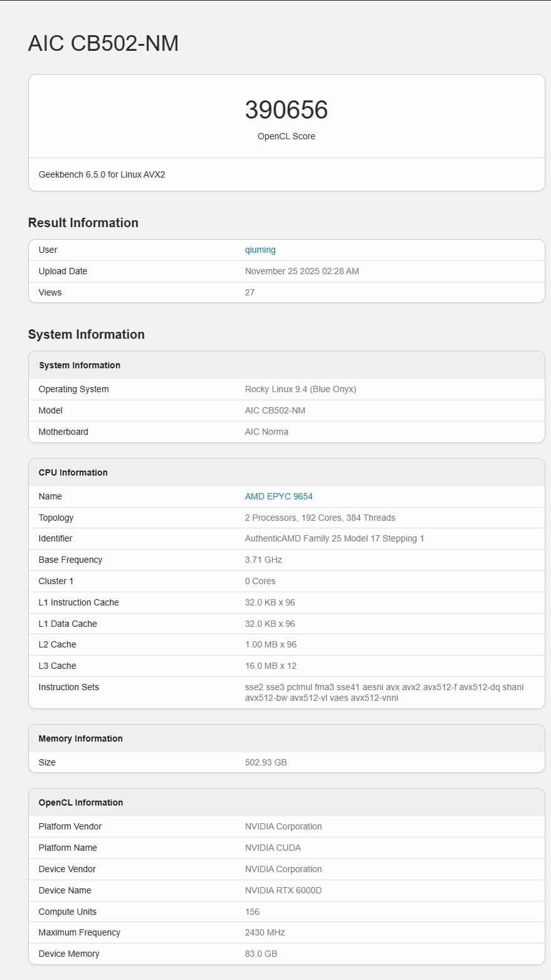Select the 390656 OpenCL score number
551x980 pixels.
pyautogui.click(x=286, y=110)
